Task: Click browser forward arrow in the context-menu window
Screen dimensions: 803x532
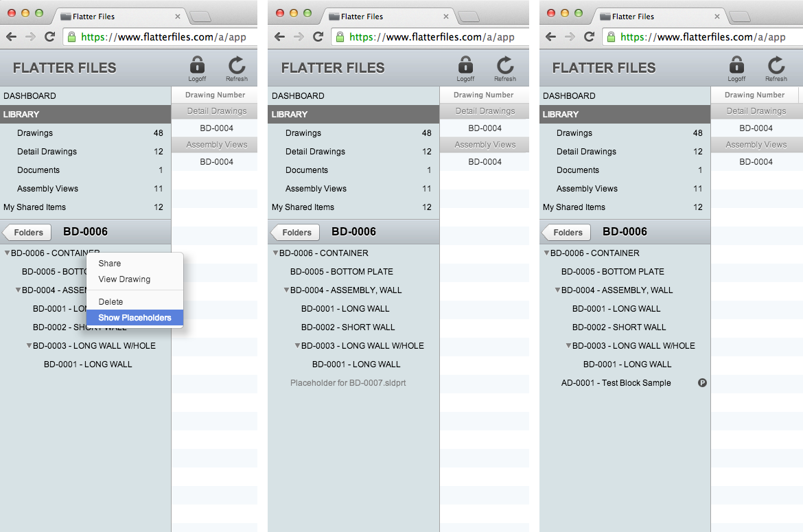Action: coord(30,37)
